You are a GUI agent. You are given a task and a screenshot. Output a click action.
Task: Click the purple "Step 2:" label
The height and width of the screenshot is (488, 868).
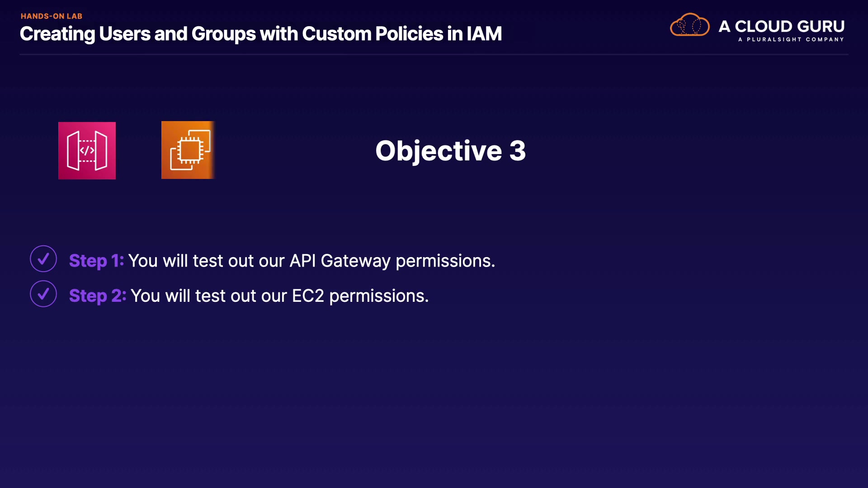(x=98, y=296)
